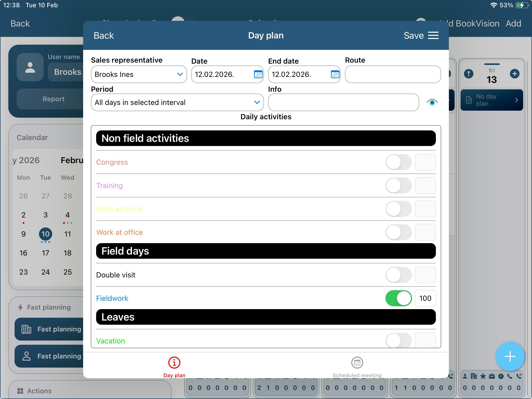Open the hamburger menu beside Save

(433, 36)
